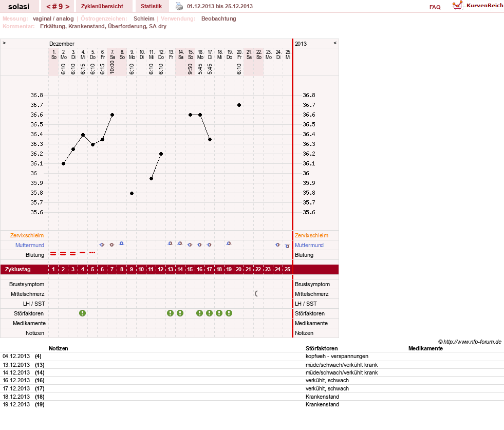Click the Muttermund symbol on day 13
Screen dimensions: 504x430
pos(171,244)
